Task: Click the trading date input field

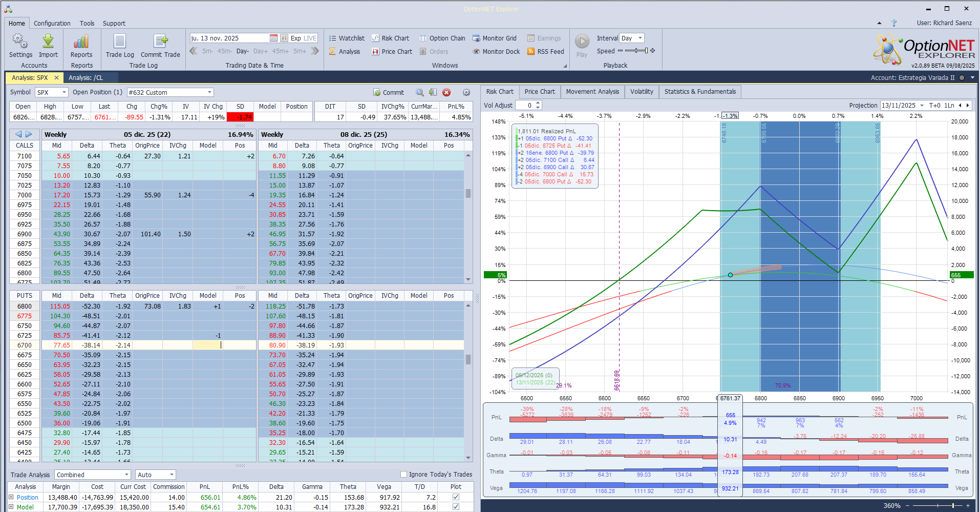Action: pyautogui.click(x=229, y=38)
